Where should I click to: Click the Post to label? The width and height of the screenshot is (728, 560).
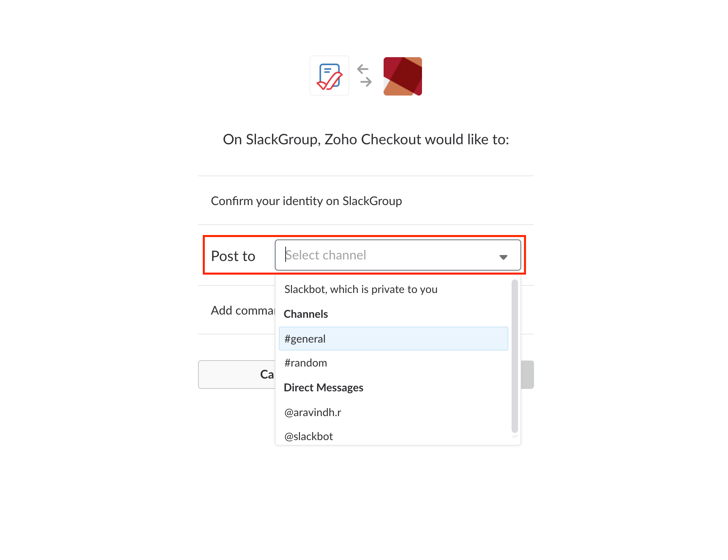coord(233,256)
